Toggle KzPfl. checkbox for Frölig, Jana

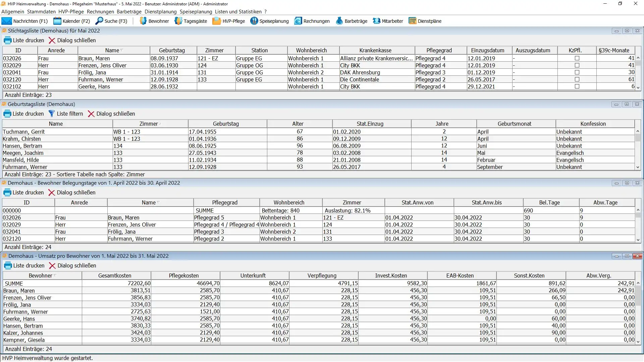pos(577,72)
